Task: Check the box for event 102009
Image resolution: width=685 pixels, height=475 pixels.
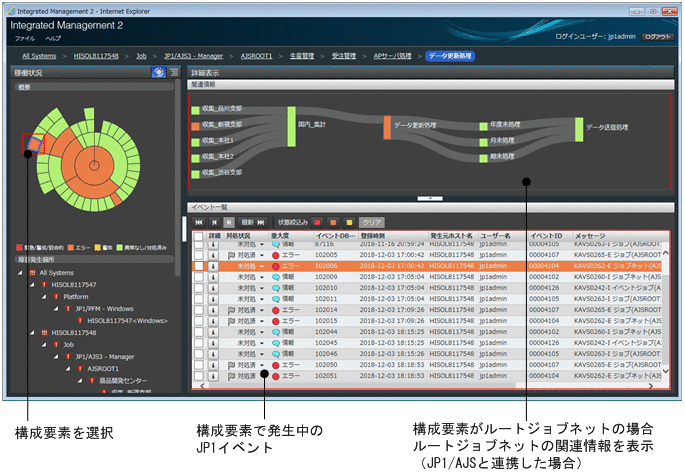Action: 199,277
